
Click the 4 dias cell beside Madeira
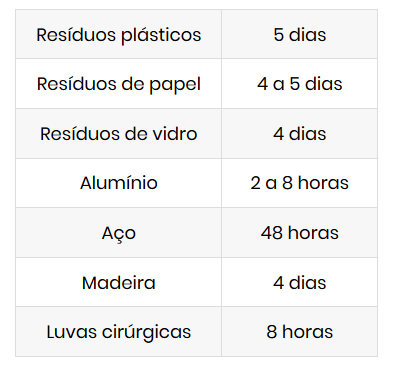[x=300, y=282]
